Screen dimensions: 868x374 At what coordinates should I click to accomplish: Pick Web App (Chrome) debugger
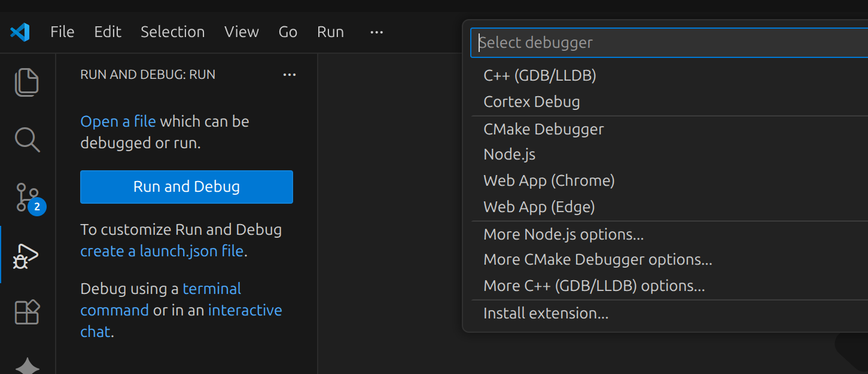pyautogui.click(x=670, y=180)
